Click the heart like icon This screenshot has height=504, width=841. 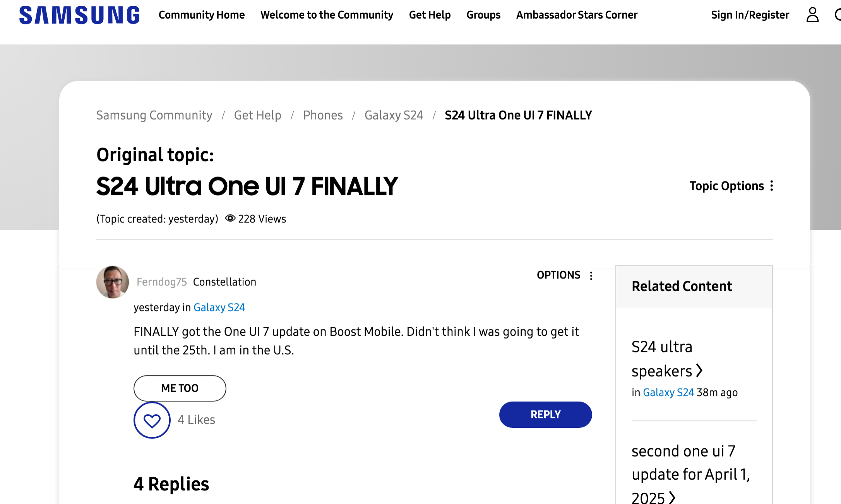pyautogui.click(x=152, y=420)
